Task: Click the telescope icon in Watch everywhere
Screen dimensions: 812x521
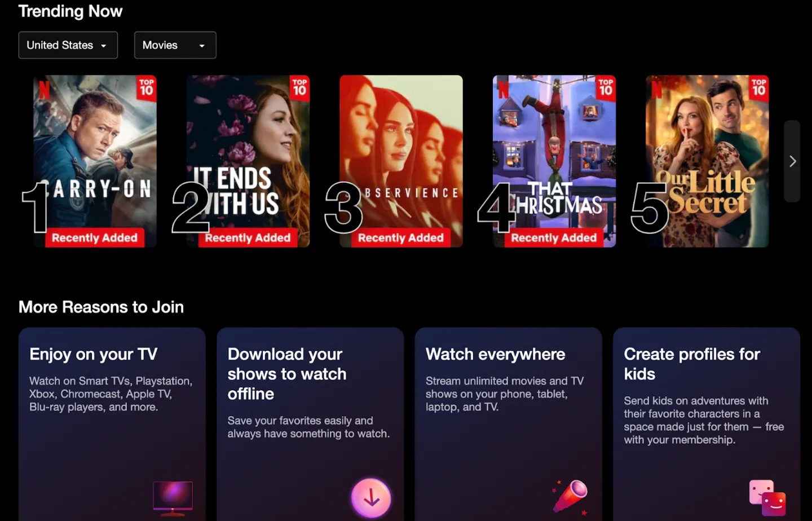Action: pyautogui.click(x=571, y=497)
